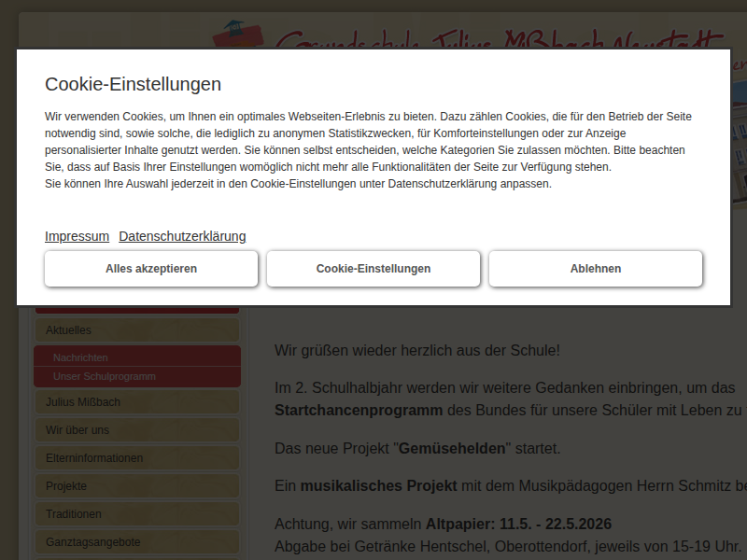Click the bold "musikalisches Projekt" text
Screen dimensions: 747x560
click(x=378, y=486)
